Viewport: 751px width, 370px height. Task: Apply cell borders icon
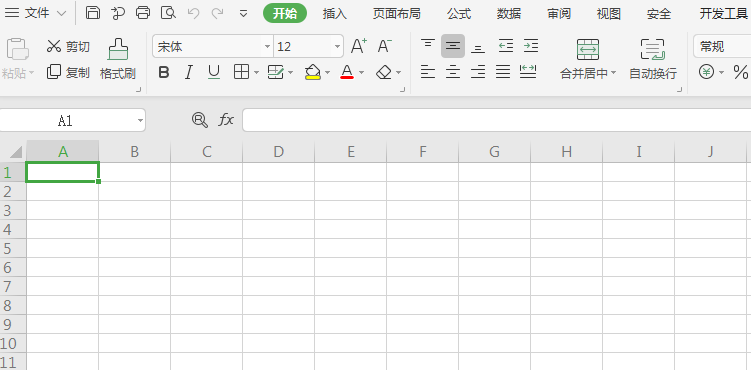241,72
